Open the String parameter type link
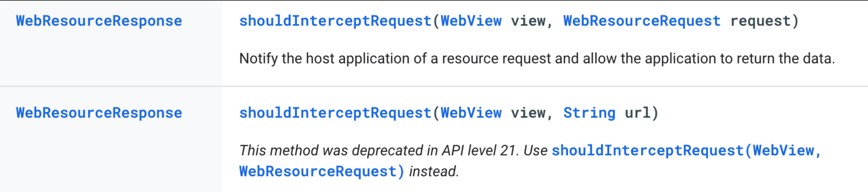This screenshot has height=192, width=868. click(589, 113)
